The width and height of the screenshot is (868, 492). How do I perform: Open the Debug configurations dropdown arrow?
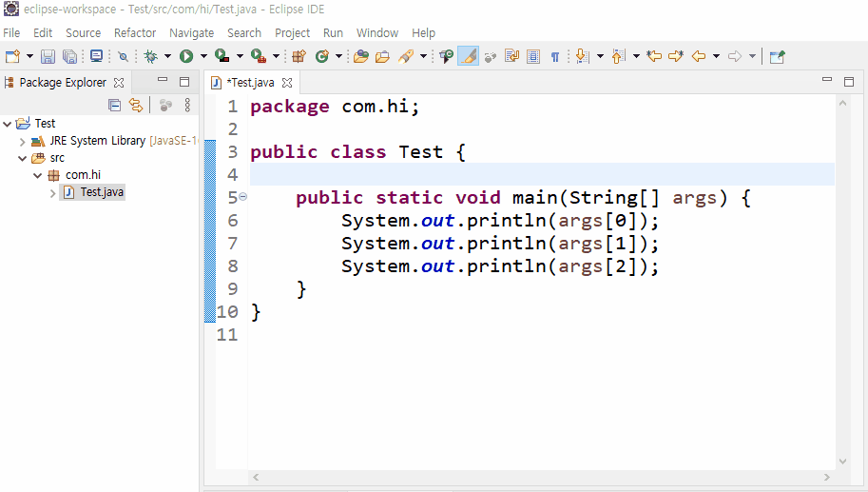(x=167, y=56)
